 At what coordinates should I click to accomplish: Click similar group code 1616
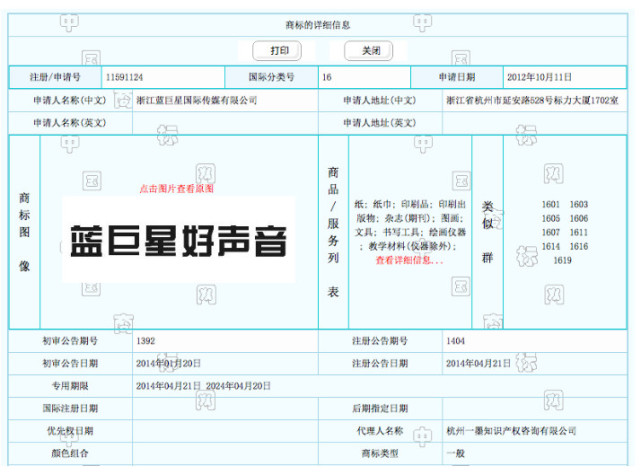(579, 246)
